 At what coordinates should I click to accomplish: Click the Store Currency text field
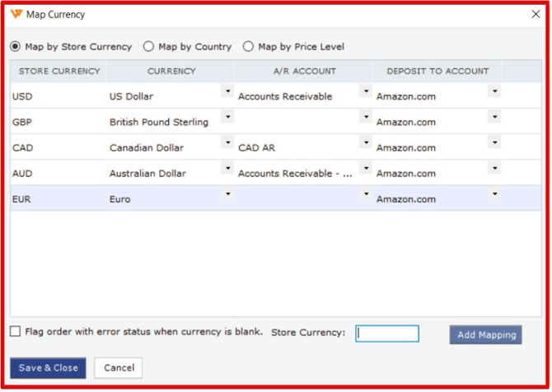pos(387,334)
